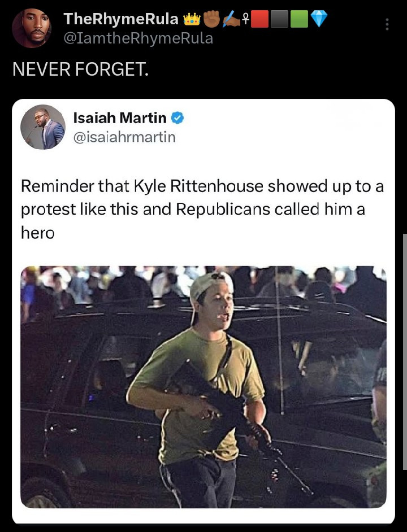Open the three-dot more options menu
Screen dimensions: 407x532
(x=387, y=24)
